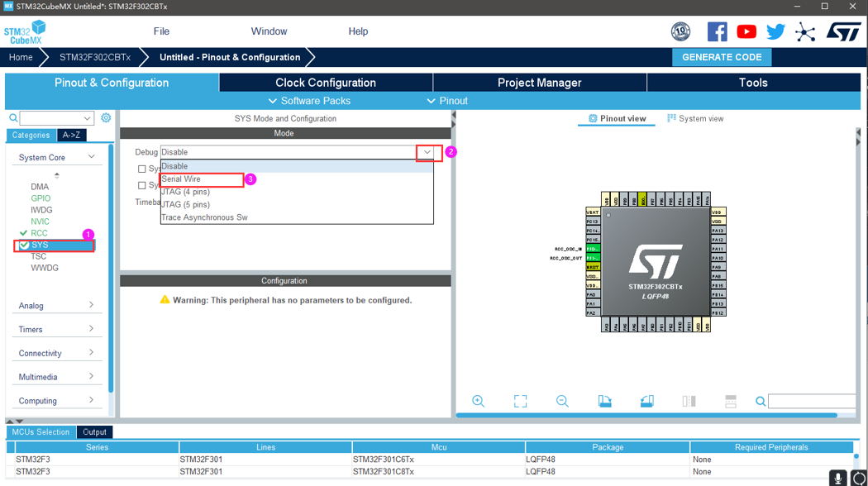The height and width of the screenshot is (486, 868).
Task: Expand the Connectivity category
Action: click(x=91, y=353)
